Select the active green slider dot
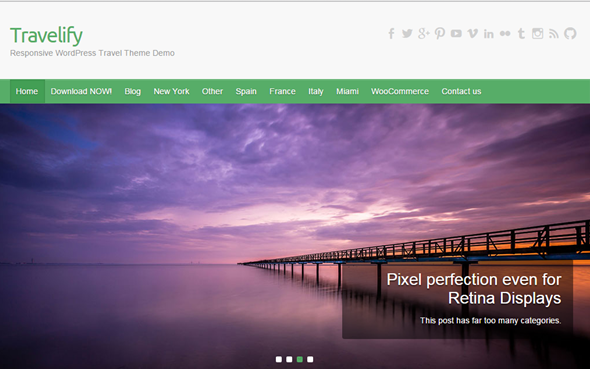 [x=300, y=360]
